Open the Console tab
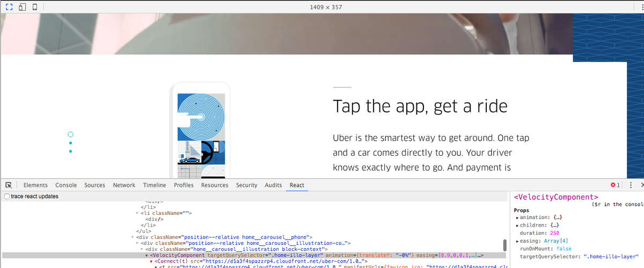The image size is (644, 268). [66, 185]
